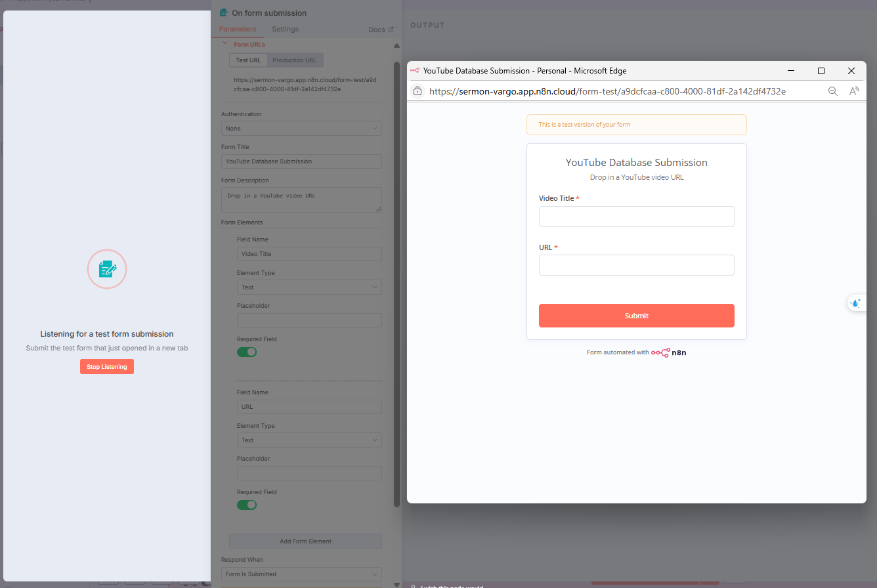Click YouTube Database Submission form heading

click(637, 162)
